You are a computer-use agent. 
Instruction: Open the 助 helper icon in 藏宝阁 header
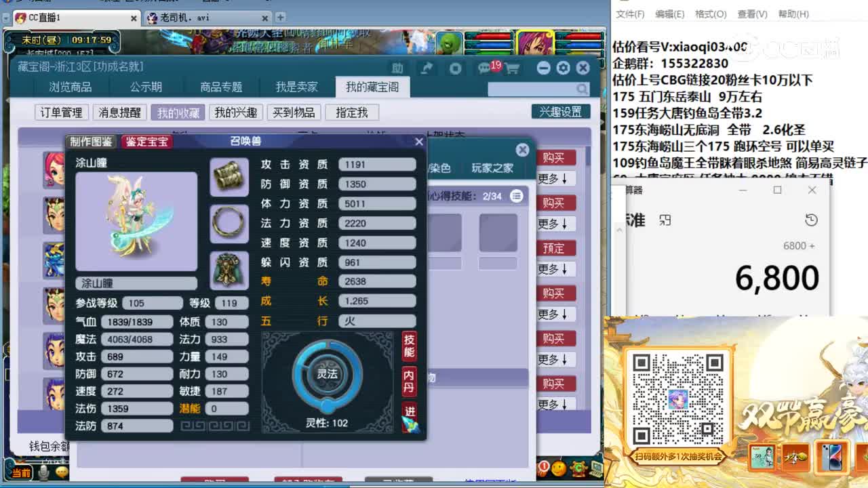pyautogui.click(x=397, y=68)
